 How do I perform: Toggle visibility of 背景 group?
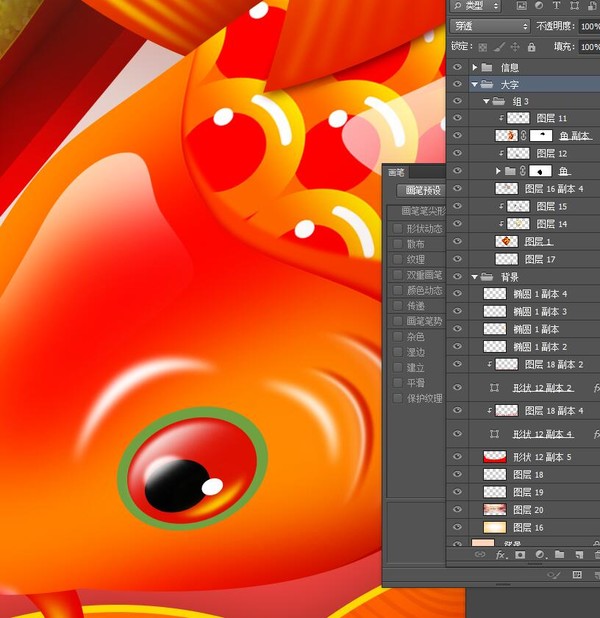coord(457,276)
